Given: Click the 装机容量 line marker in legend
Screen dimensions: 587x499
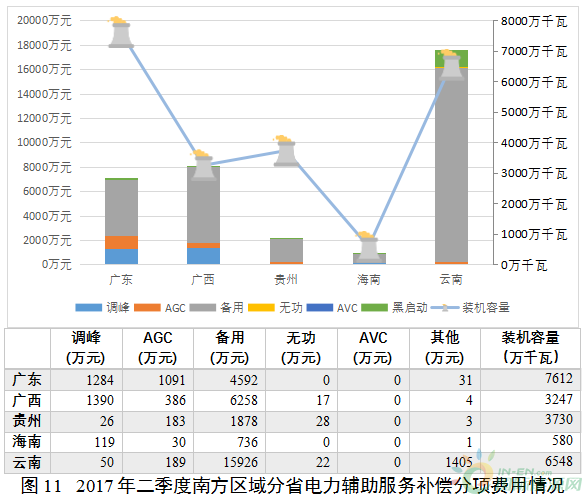Looking at the screenshot, I should pos(445,308).
